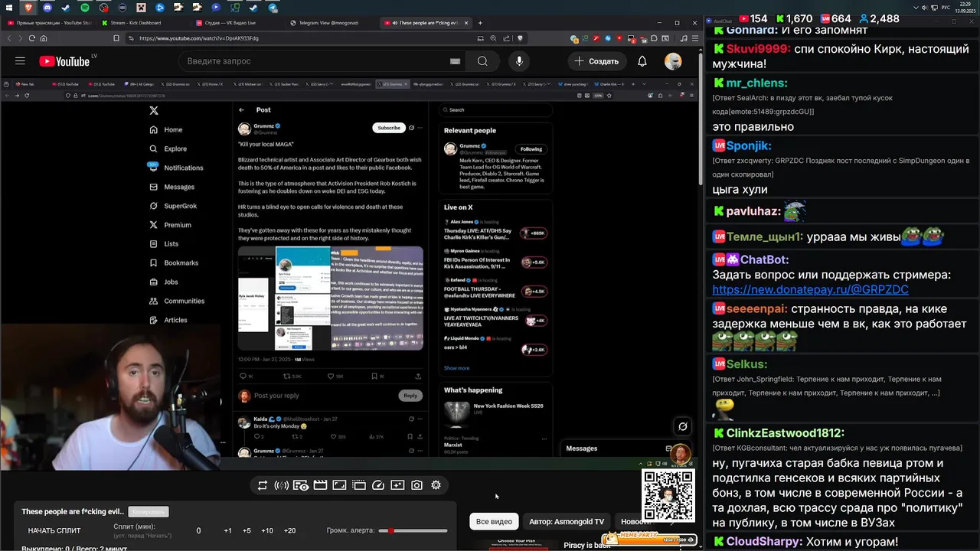Image resolution: width=980 pixels, height=551 pixels.
Task: Click the Brave shields icon in address bar
Action: tap(521, 38)
